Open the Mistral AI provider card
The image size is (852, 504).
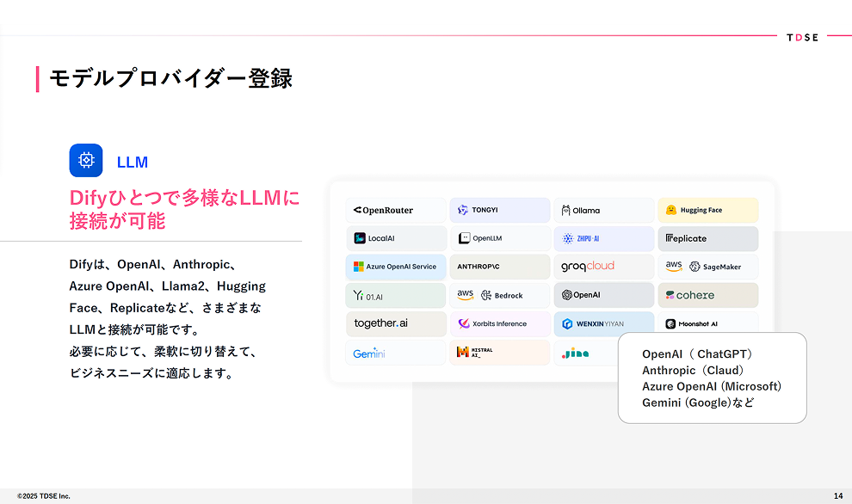point(499,353)
